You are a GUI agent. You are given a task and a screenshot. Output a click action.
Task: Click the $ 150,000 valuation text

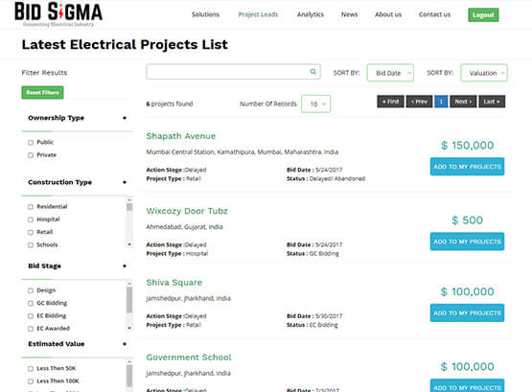(467, 146)
